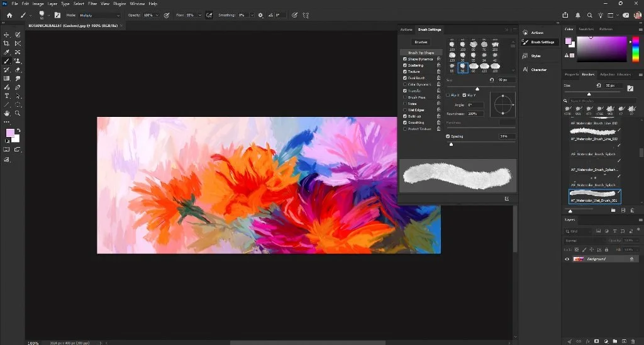
Task: Open the Window menu
Action: [137, 4]
